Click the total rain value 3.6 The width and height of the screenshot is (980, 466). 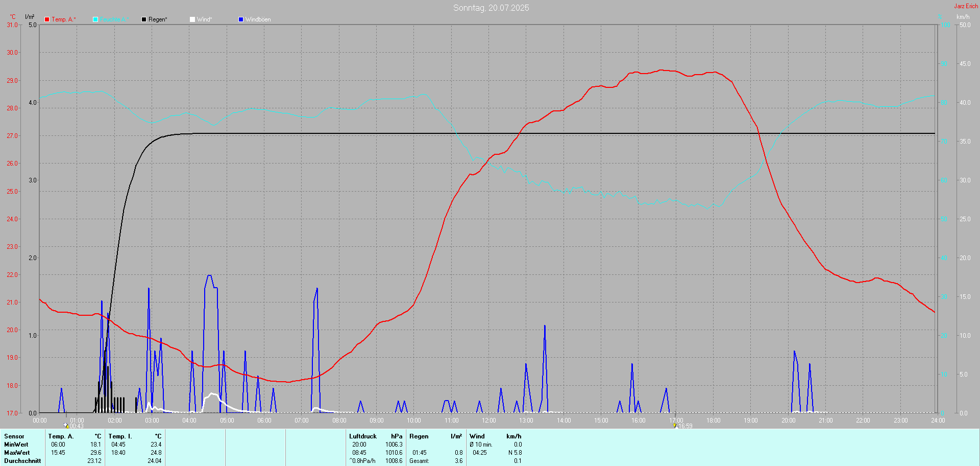(459, 461)
